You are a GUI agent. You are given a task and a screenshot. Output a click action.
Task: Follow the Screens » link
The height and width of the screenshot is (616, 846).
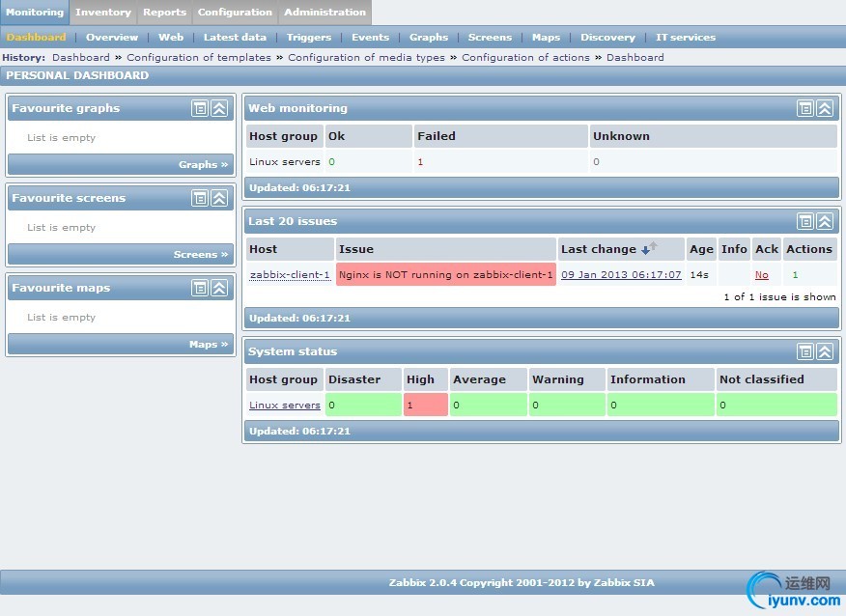[201, 254]
